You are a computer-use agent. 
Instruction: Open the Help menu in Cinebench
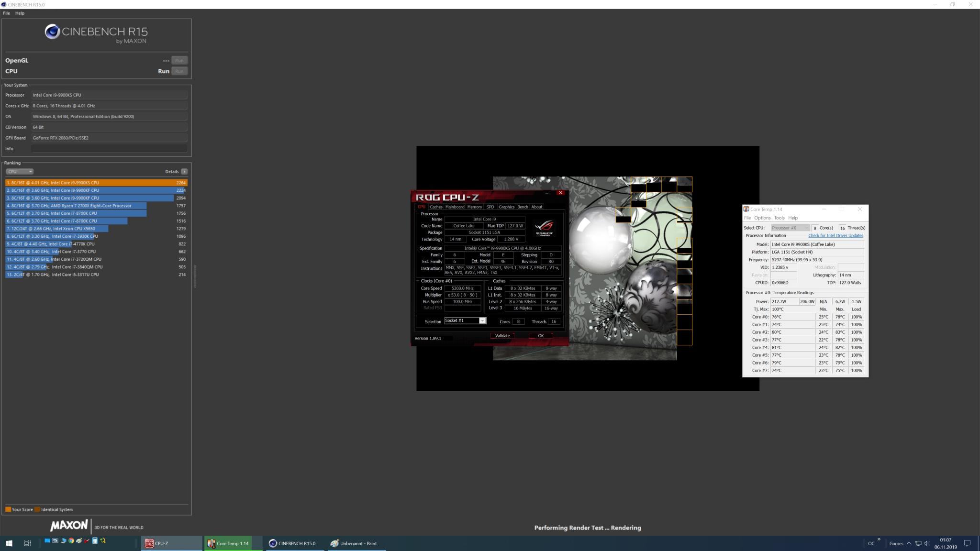click(x=20, y=13)
